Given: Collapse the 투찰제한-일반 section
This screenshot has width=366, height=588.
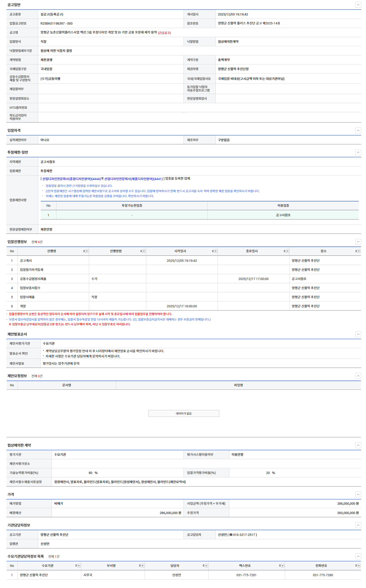Looking at the screenshot, I should point(358,152).
